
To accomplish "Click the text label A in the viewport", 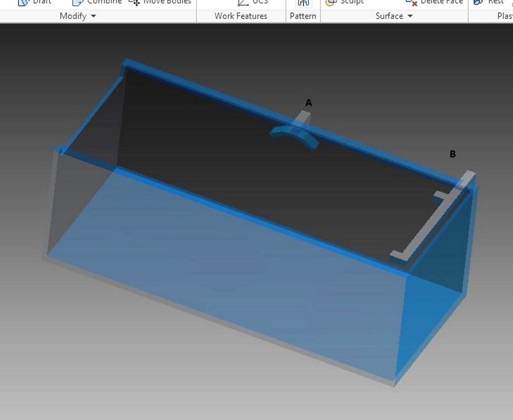I will [309, 103].
